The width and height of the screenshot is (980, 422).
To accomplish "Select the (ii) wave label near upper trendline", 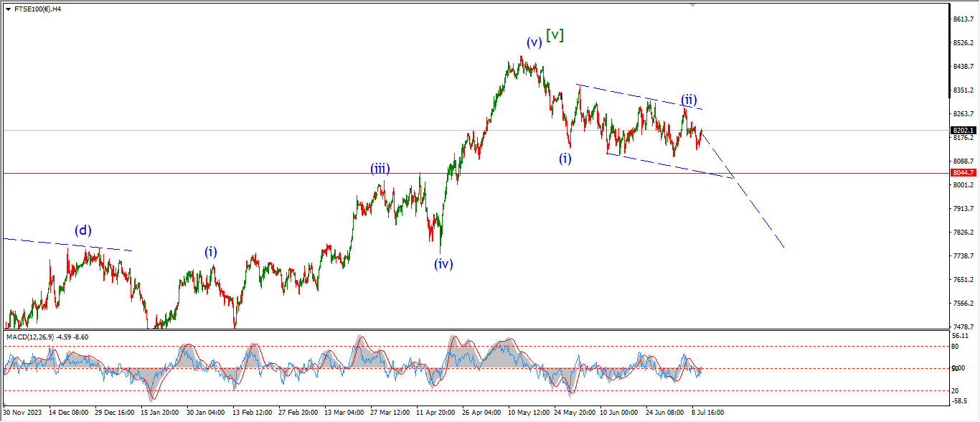I will [689, 100].
